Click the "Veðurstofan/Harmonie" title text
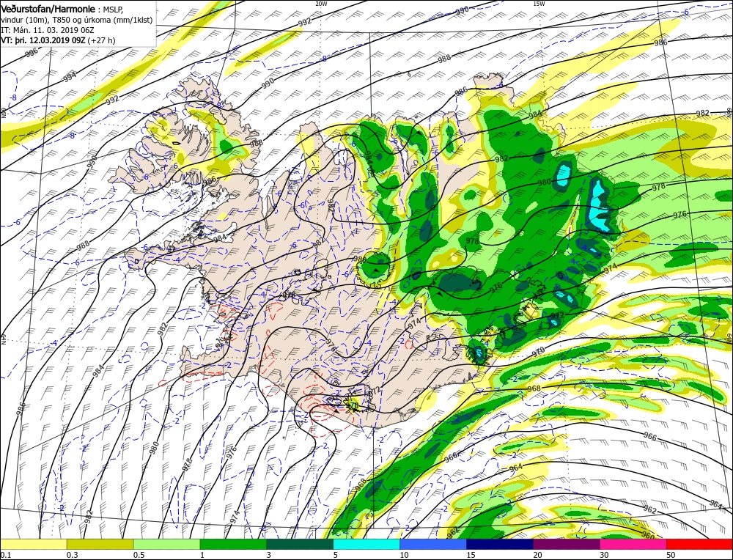Image resolution: width=733 pixels, height=560 pixels. coord(48,10)
